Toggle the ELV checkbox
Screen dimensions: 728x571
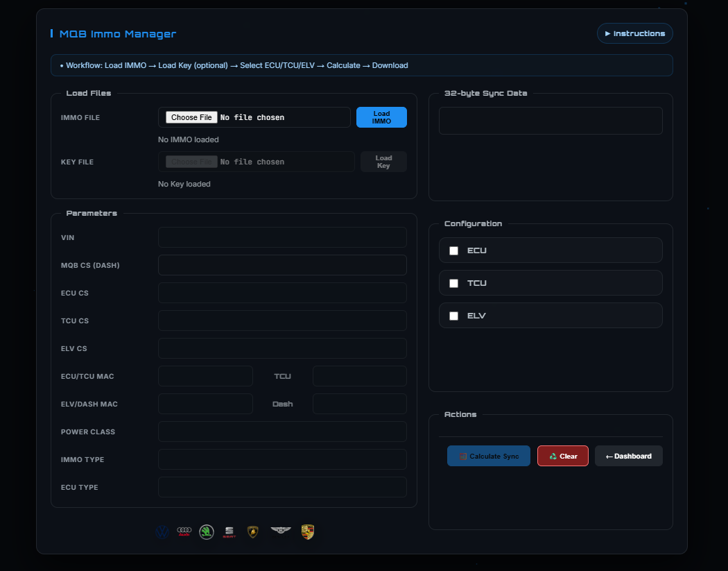[x=454, y=316]
